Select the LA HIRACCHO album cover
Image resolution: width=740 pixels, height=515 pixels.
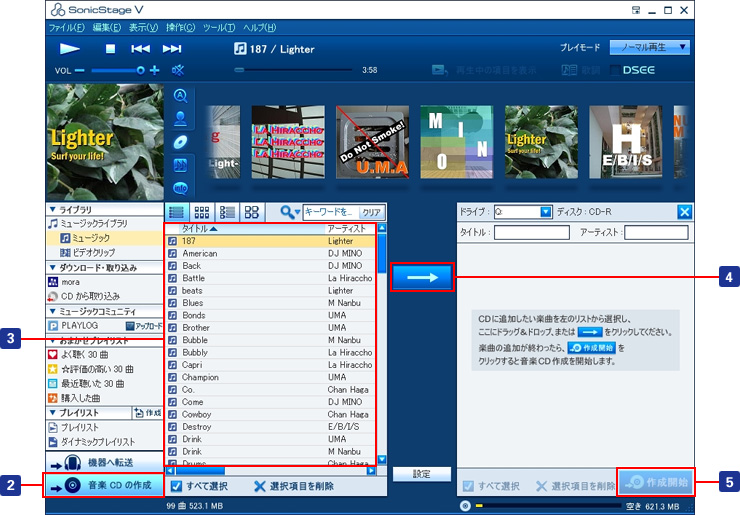[288, 142]
